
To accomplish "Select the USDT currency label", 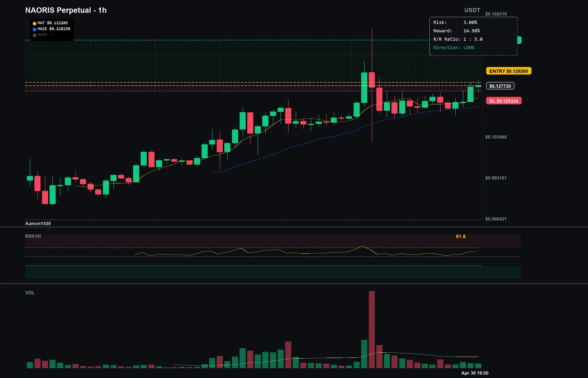I will (472, 10).
